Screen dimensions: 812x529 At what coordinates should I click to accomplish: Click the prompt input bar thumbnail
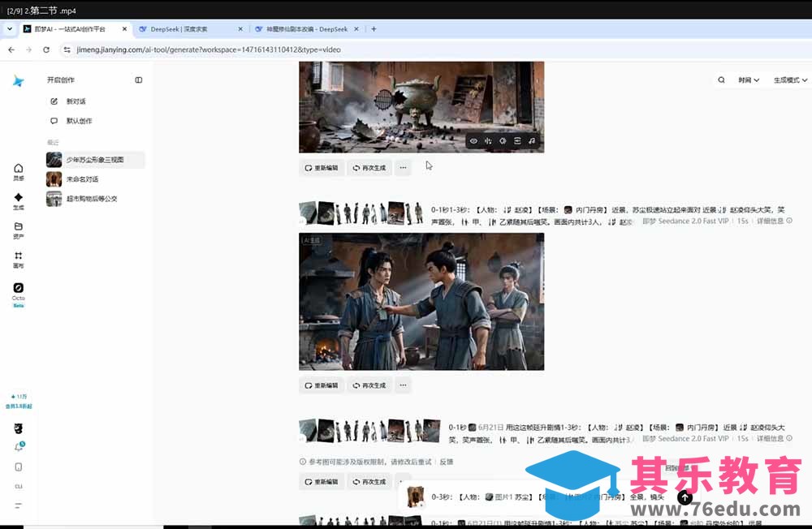[x=415, y=497]
